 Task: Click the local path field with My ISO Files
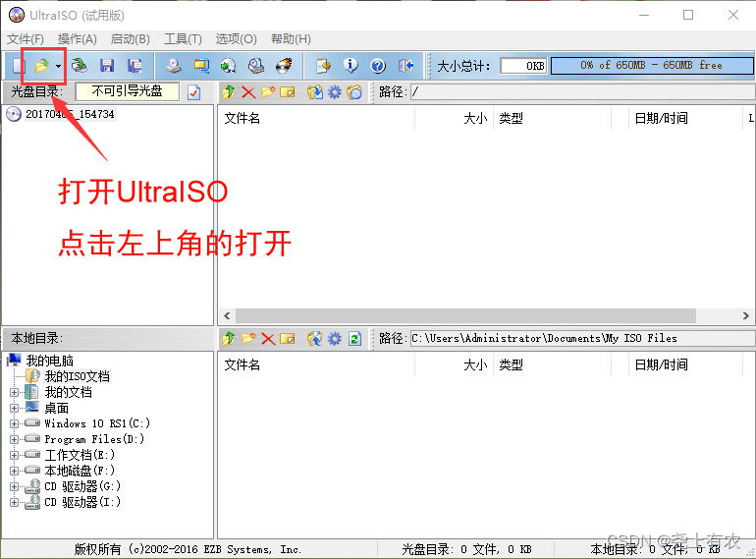tap(582, 339)
